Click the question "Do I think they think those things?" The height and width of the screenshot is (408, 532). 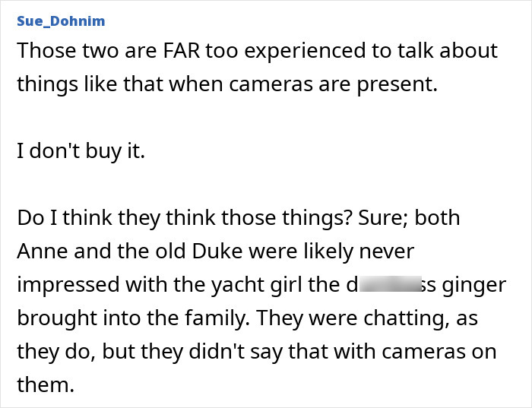(x=180, y=217)
